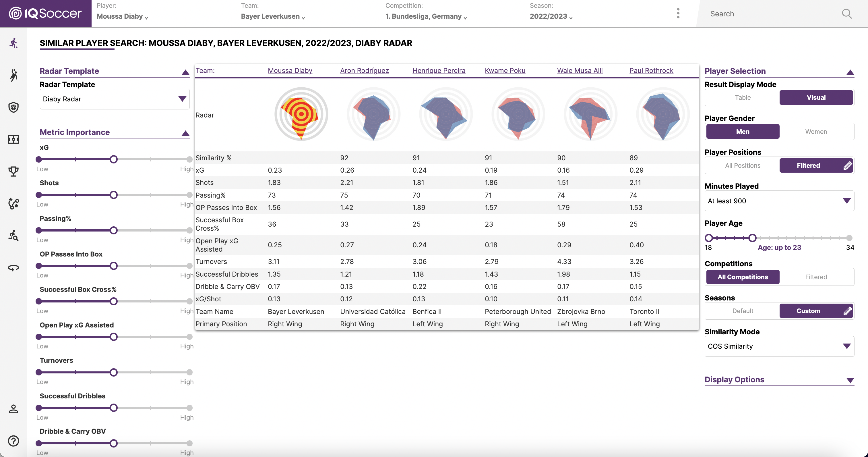Click Kwame Poku radar chart
Screen dimensions: 868x457
tap(518, 114)
